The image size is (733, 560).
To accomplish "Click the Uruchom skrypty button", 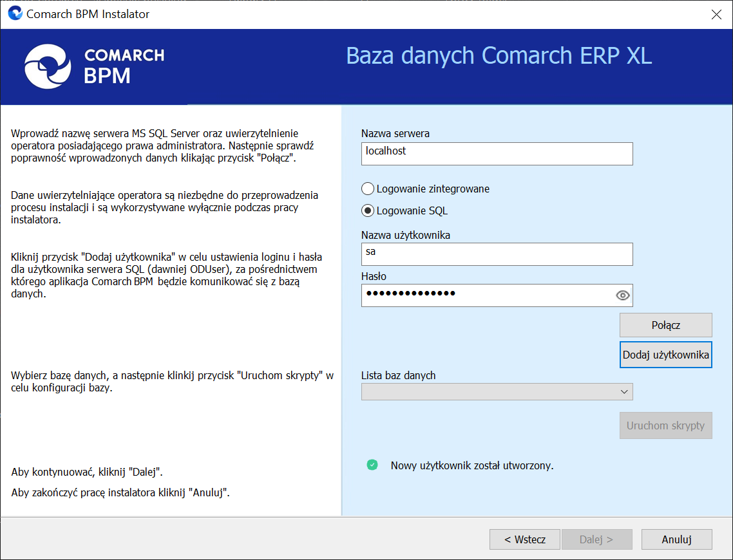I will point(665,425).
